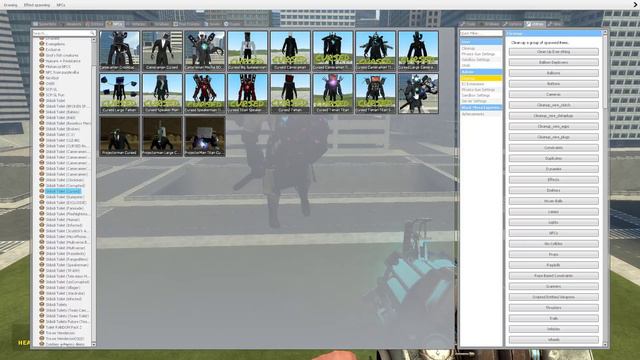Spawn the Cameraman Cursed NPC thumbnail

pos(162,51)
